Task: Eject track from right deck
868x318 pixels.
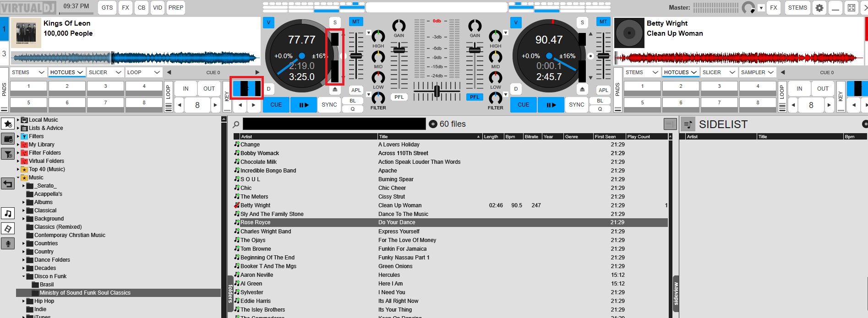Action: click(x=582, y=89)
